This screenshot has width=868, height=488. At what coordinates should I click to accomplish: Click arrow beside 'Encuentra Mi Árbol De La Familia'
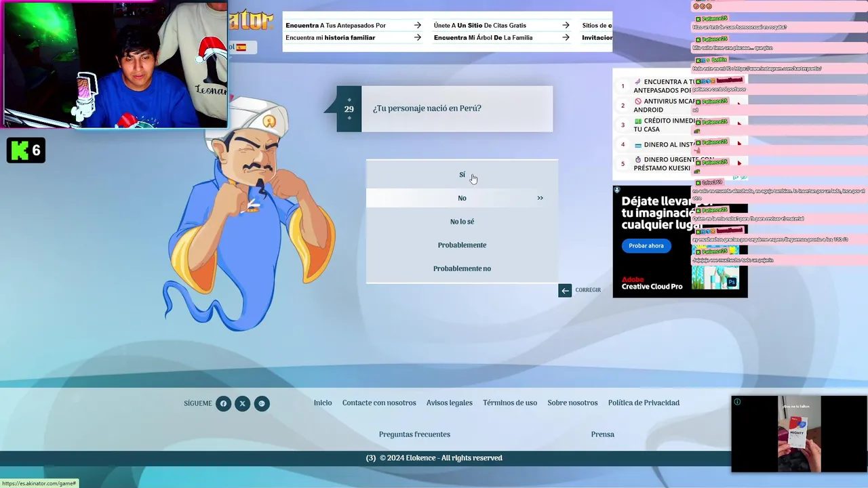click(x=566, y=38)
